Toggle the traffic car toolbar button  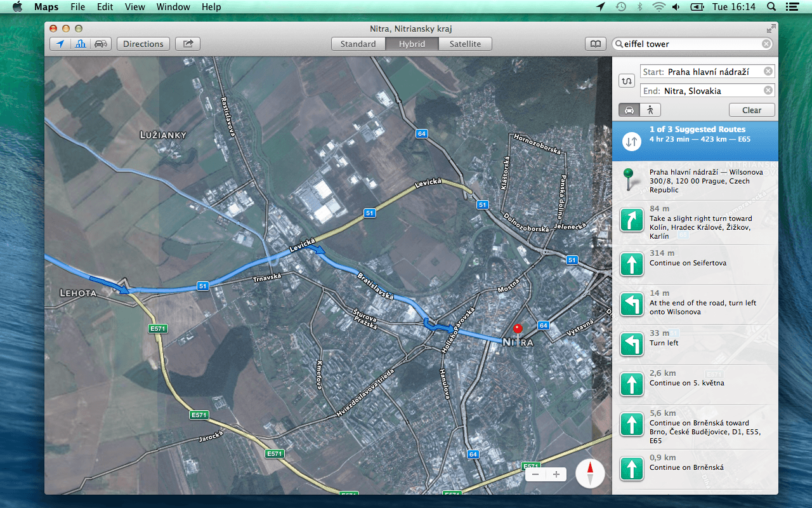pos(101,44)
